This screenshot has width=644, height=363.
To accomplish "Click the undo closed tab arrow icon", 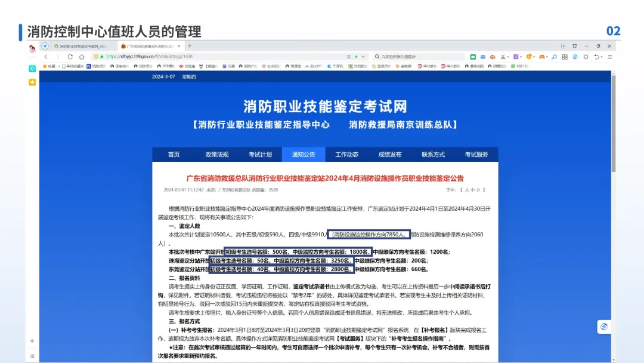I will [597, 57].
